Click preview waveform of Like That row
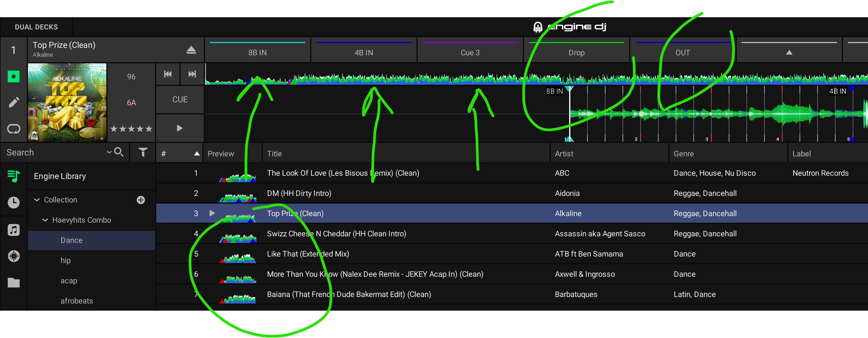868x338 pixels. pos(238,258)
